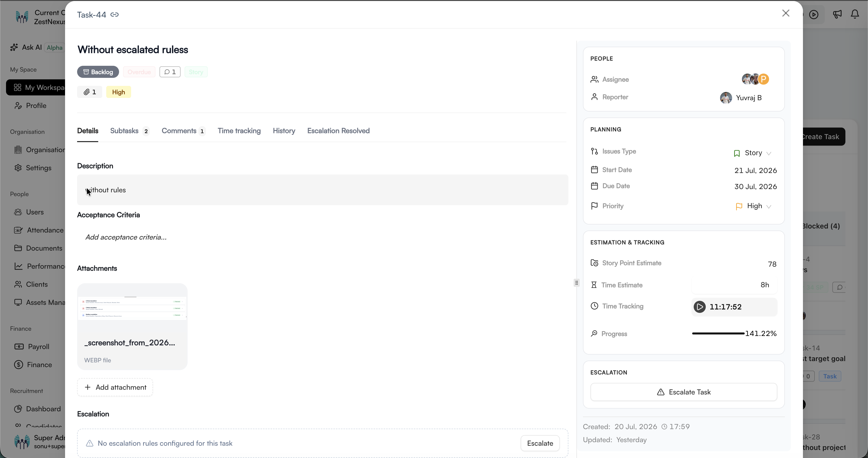Click the Time Estimate hourglass icon

[594, 285]
